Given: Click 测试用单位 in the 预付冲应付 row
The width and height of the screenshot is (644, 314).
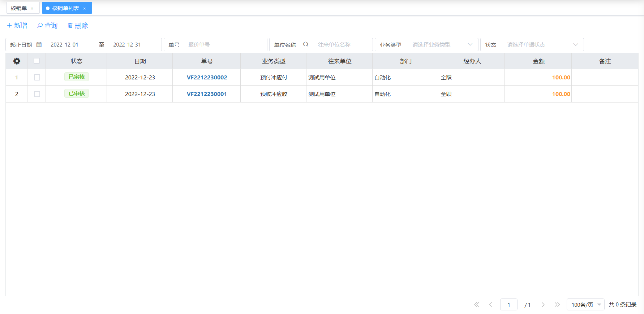Looking at the screenshot, I should pos(322,77).
